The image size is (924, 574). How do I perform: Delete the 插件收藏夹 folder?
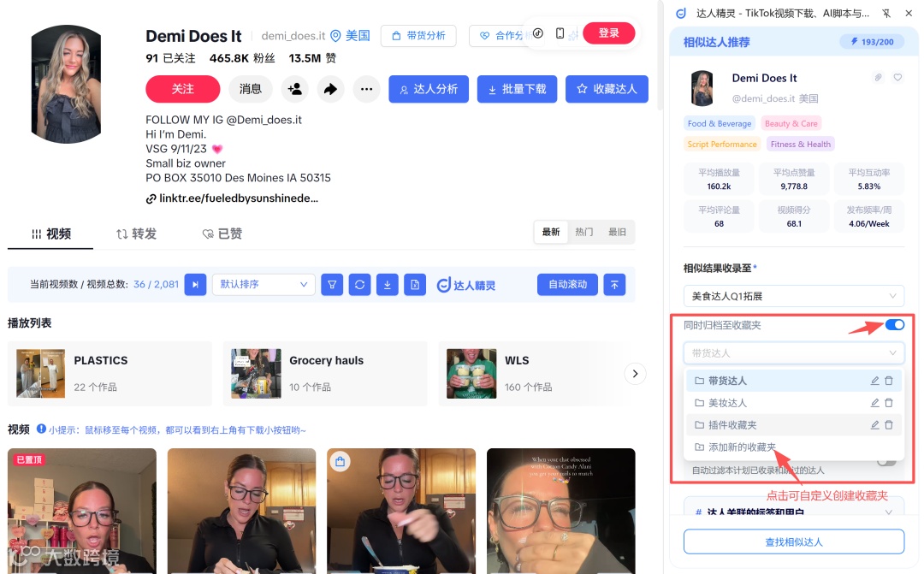tap(889, 425)
